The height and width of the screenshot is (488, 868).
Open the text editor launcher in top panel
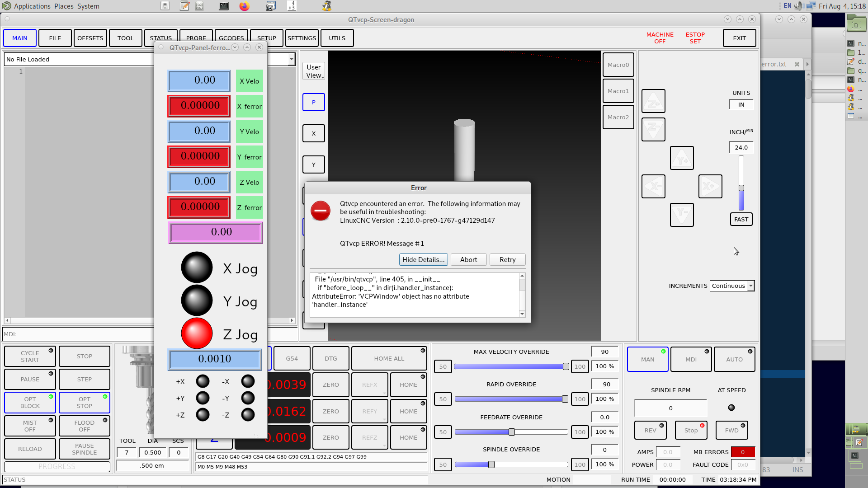point(184,6)
